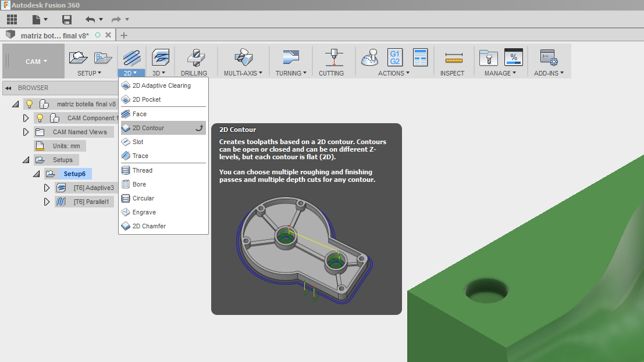The width and height of the screenshot is (644, 362).
Task: Click the 2D milling toolbar icon
Action: [x=131, y=58]
